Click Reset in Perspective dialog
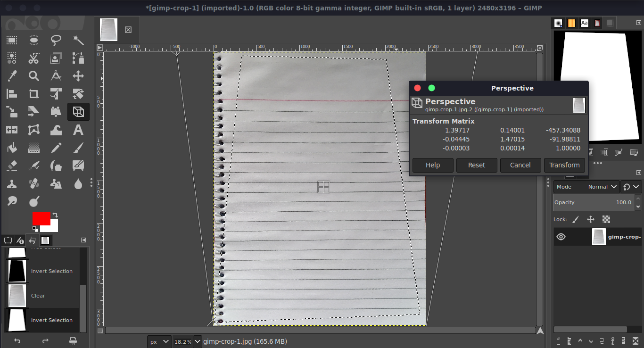Screen dimensions: 644x348 point(477,165)
